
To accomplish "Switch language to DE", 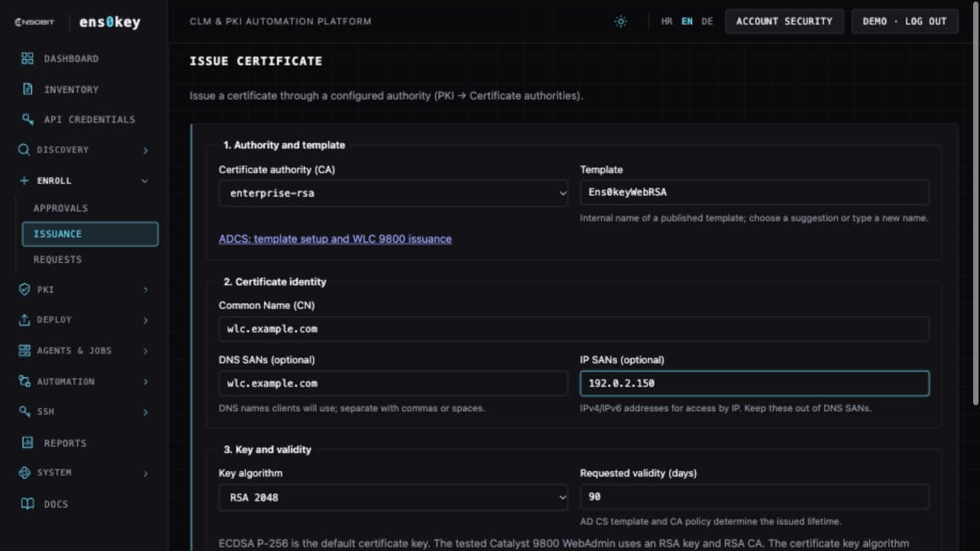I will point(707,21).
